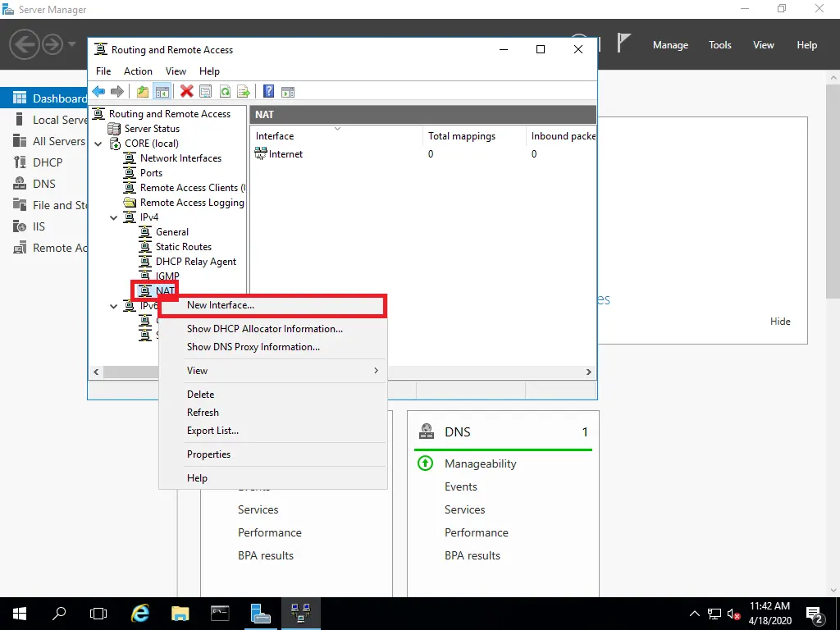
Task: Select Show DHCP Allocator Information...
Action: tap(272, 329)
